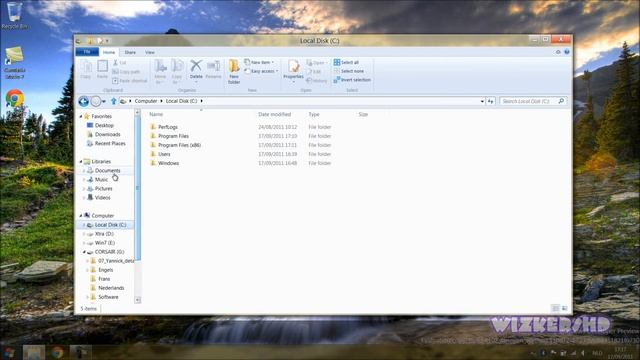Open the Help question mark icon
Screen dimensions: 640x360
(x=567, y=52)
